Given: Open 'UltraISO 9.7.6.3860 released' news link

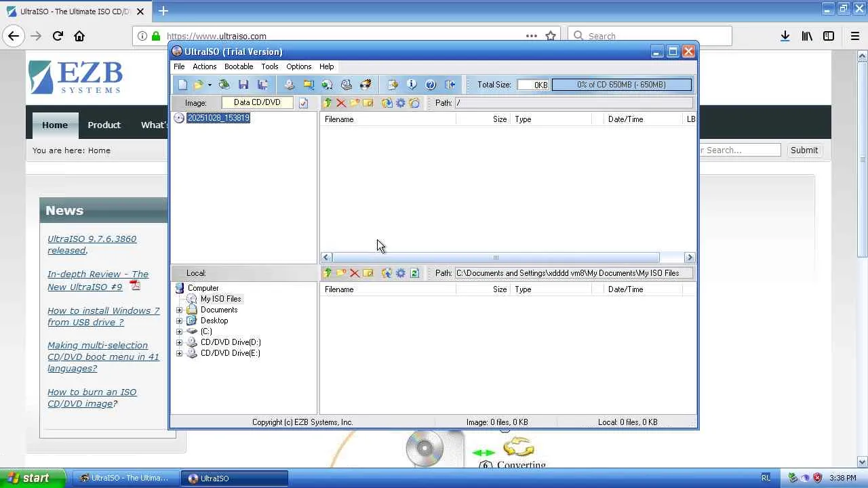Looking at the screenshot, I should [x=92, y=245].
